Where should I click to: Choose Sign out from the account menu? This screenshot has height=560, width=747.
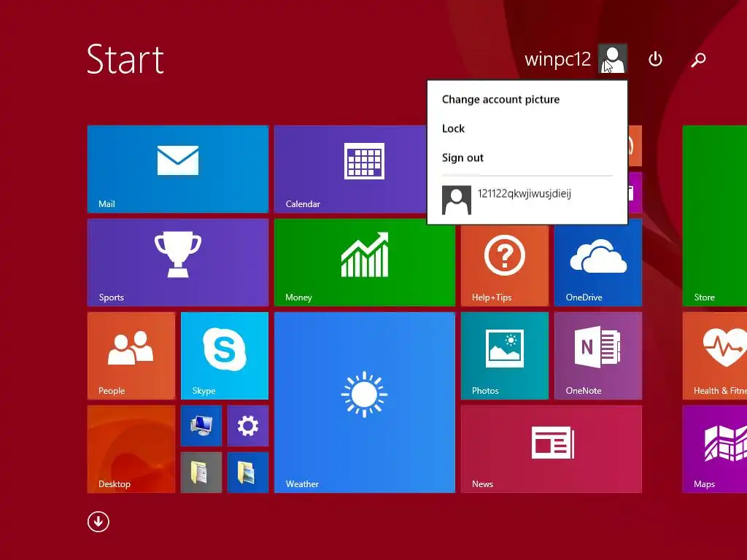pyautogui.click(x=462, y=157)
